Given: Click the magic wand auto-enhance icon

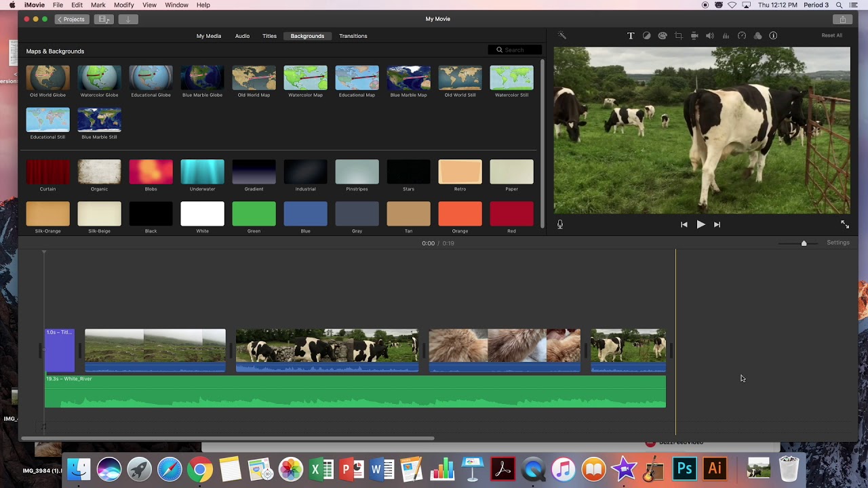Looking at the screenshot, I should (561, 35).
